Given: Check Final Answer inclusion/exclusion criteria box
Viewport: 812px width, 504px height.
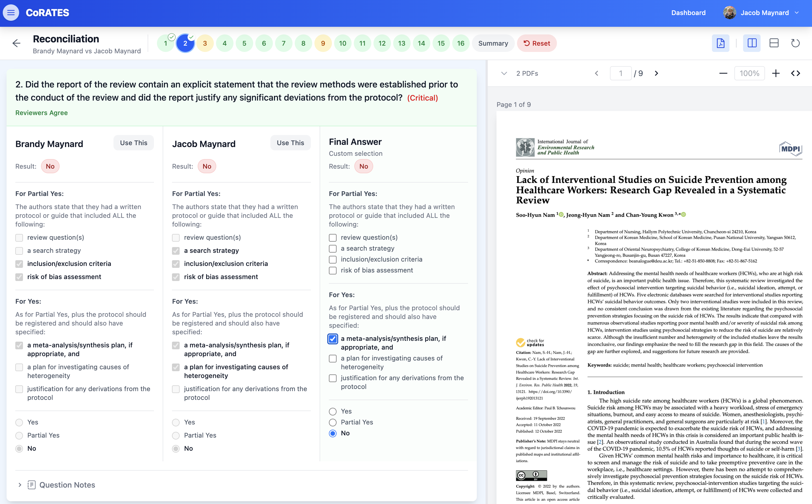Looking at the screenshot, I should pyautogui.click(x=333, y=260).
